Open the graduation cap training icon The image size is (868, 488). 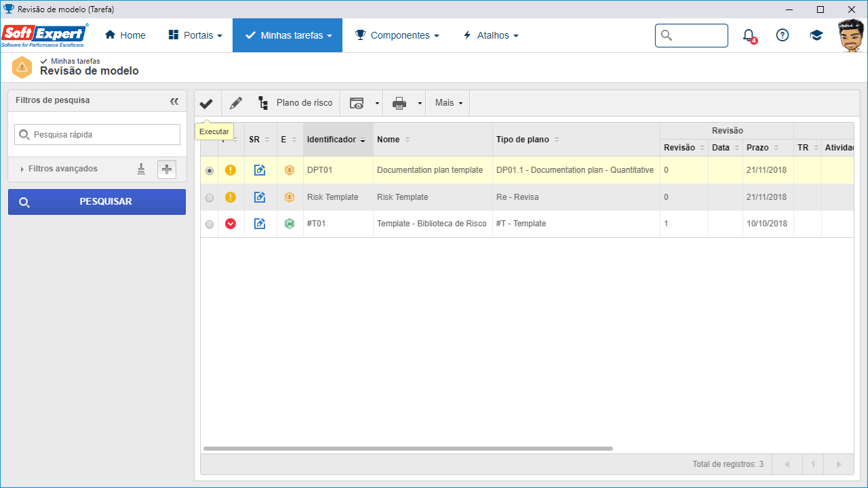click(816, 35)
